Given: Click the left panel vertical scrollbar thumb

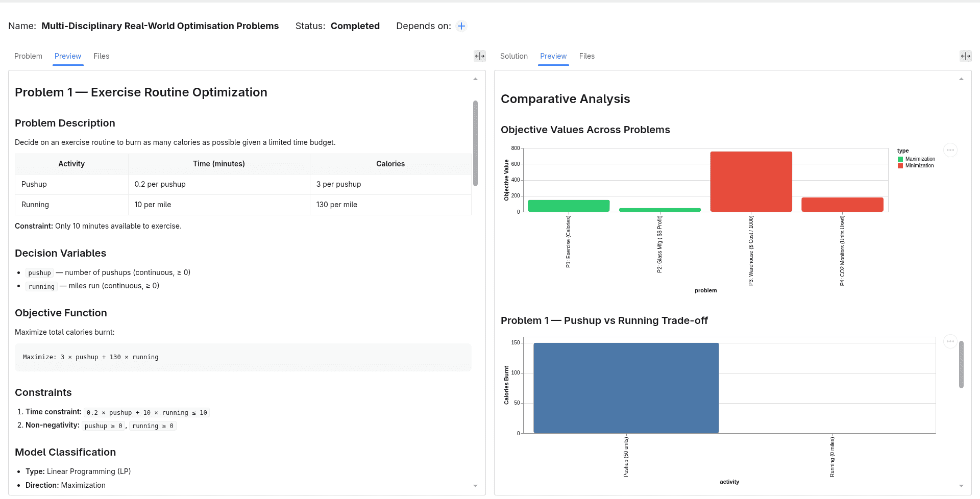Looking at the screenshot, I should [x=475, y=143].
